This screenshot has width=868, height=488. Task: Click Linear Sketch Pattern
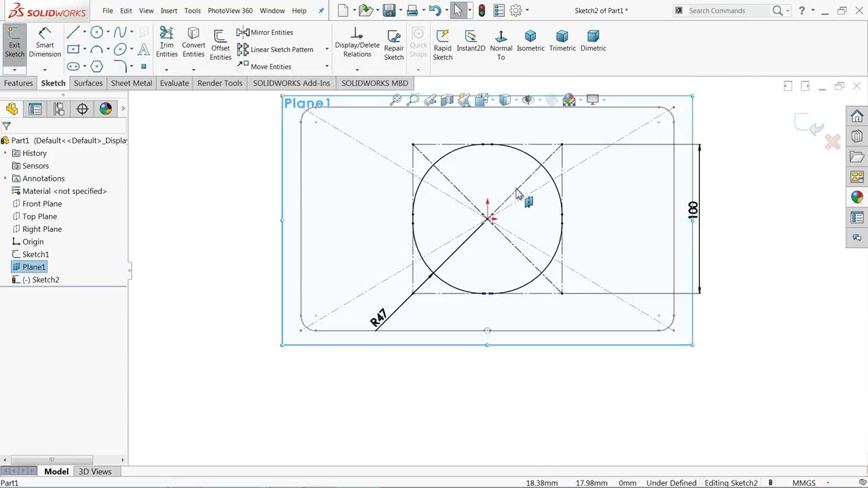(275, 49)
